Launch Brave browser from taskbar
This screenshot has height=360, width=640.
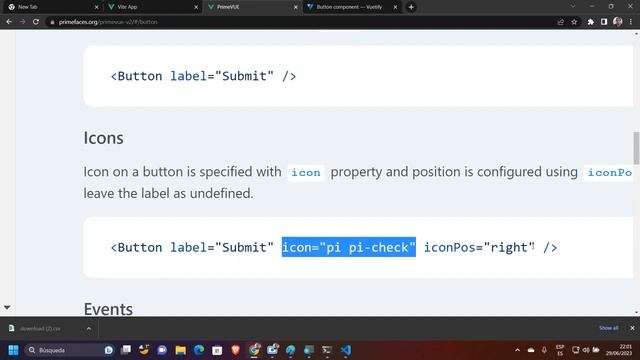236,350
